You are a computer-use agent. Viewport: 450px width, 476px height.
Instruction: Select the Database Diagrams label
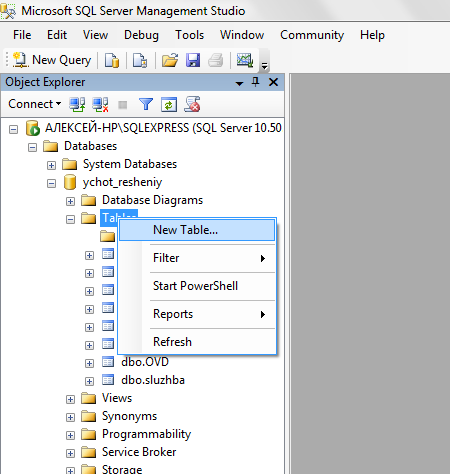tap(152, 200)
